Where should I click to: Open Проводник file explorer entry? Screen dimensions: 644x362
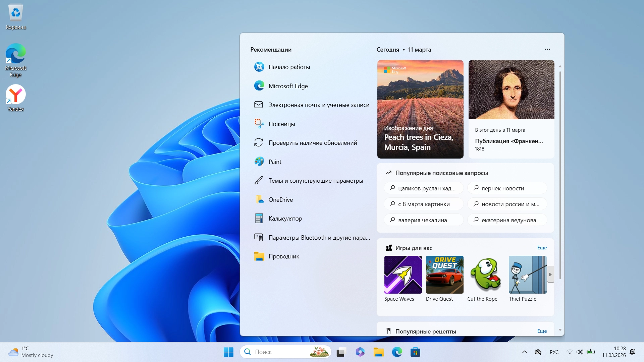[x=283, y=256]
